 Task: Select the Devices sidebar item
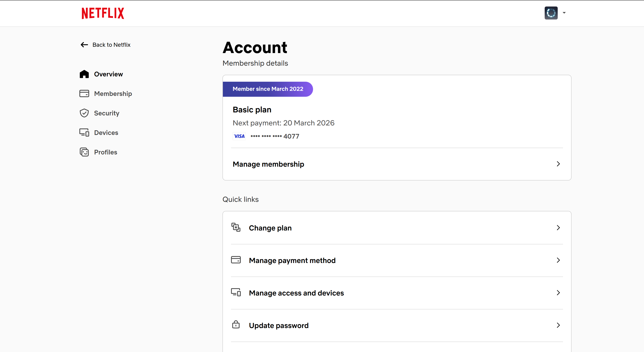(x=106, y=133)
